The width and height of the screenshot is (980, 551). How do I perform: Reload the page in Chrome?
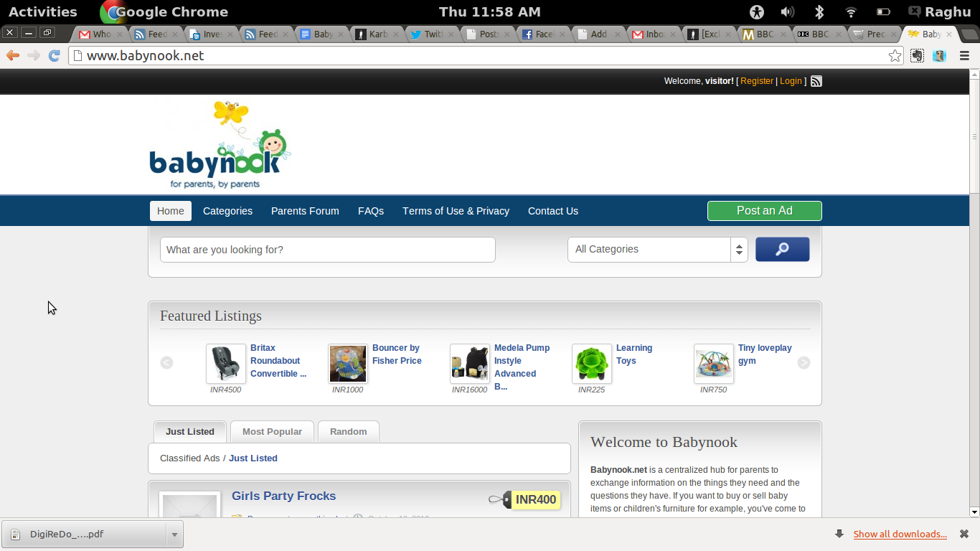pos(54,56)
